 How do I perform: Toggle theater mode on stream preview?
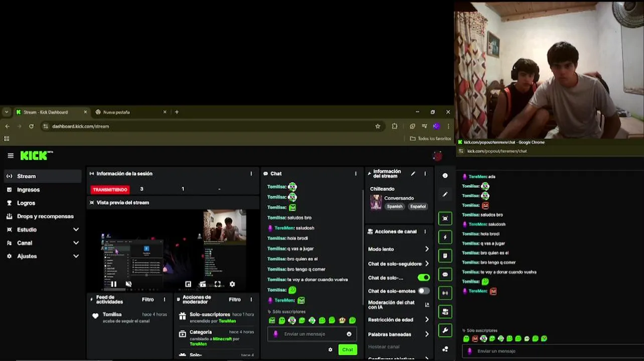(x=203, y=284)
